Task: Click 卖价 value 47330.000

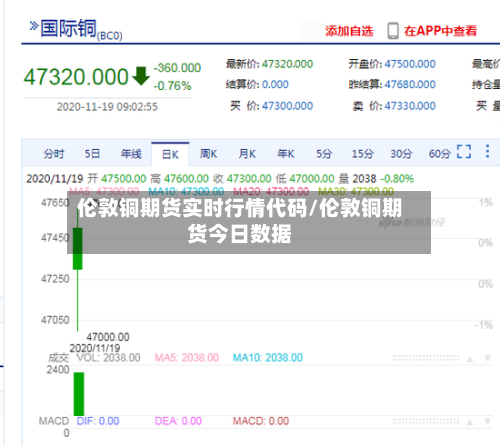Action: (410, 106)
